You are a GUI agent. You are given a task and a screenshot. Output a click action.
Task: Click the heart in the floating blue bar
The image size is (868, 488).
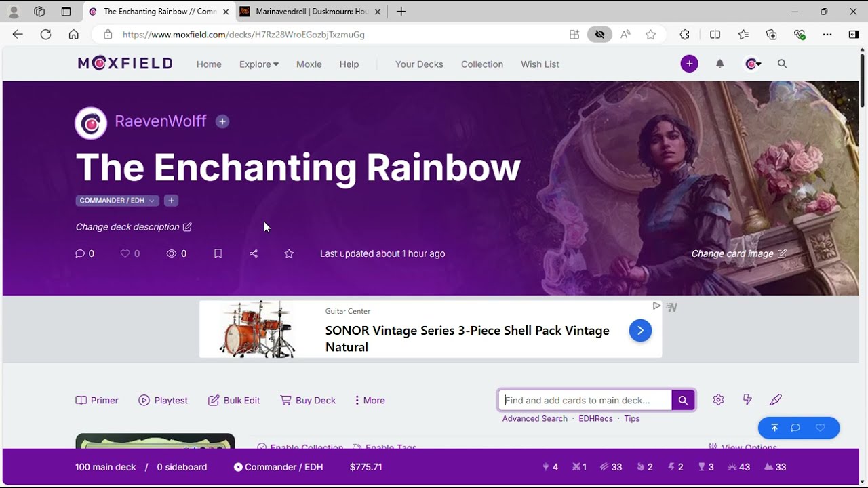pos(821,428)
